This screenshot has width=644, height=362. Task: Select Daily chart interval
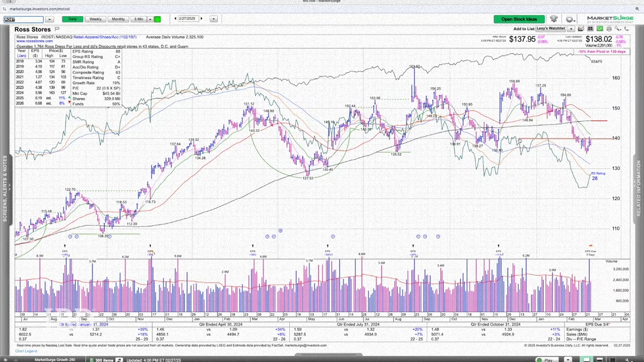[x=72, y=19]
